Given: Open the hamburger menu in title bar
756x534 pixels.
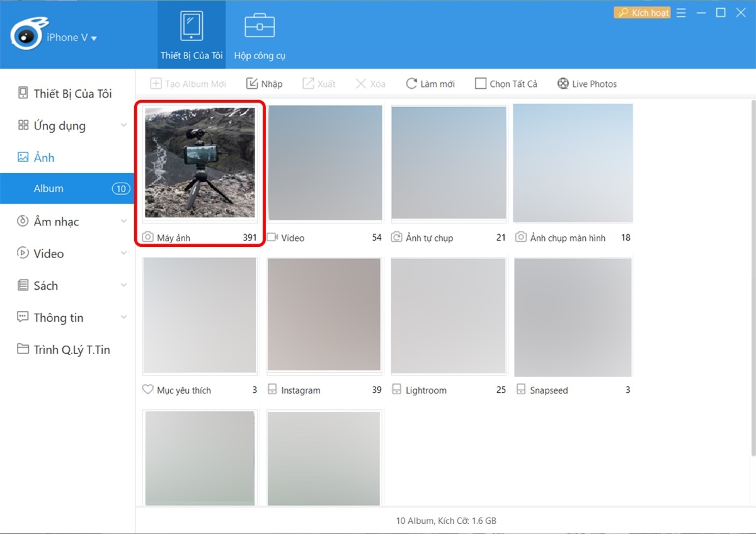Looking at the screenshot, I should [x=681, y=13].
